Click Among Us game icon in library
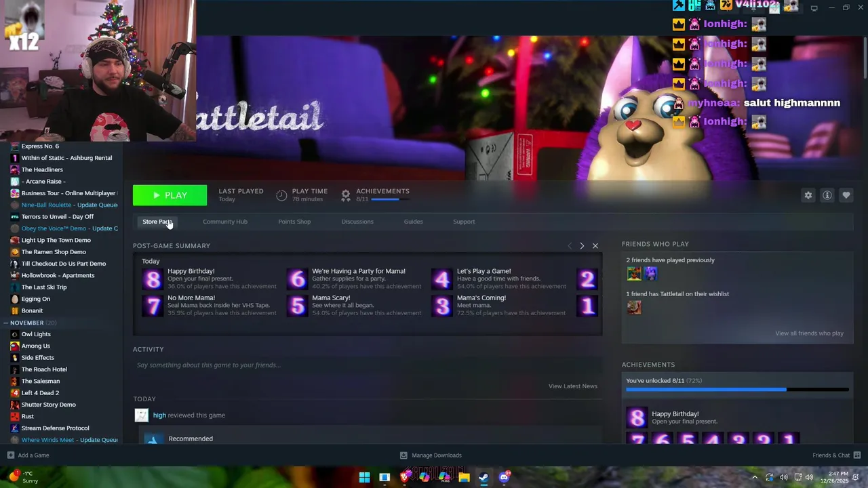 click(15, 346)
